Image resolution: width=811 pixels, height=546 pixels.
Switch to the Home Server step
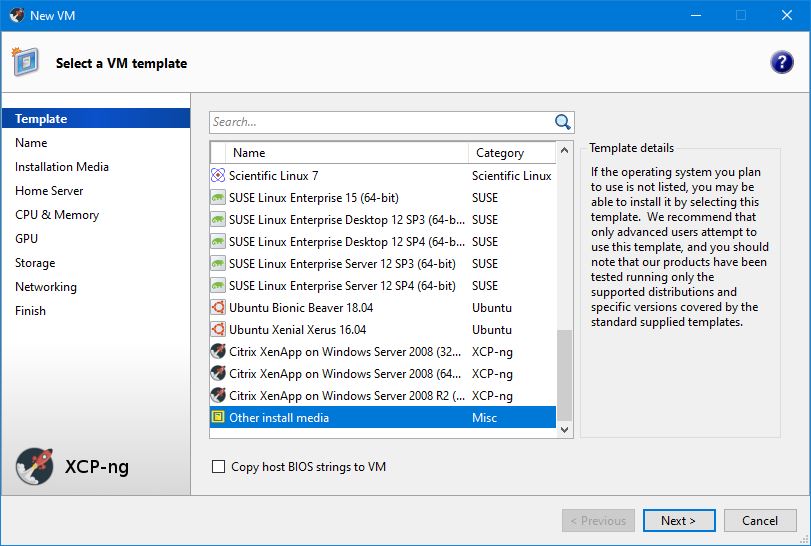click(49, 191)
